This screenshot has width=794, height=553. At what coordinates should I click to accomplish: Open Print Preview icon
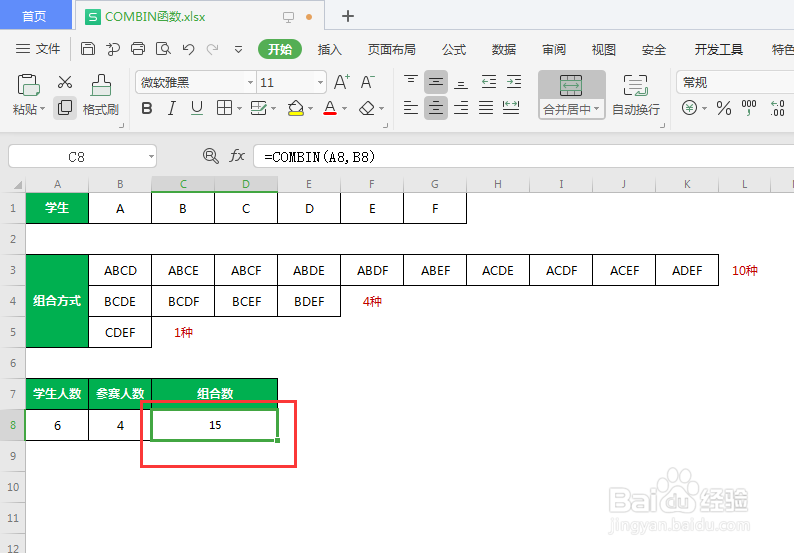(163, 49)
